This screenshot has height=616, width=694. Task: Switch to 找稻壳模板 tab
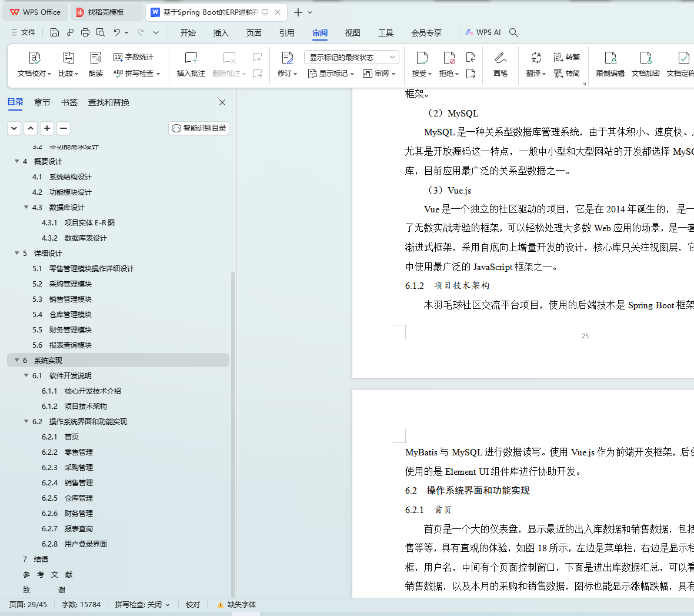click(106, 12)
